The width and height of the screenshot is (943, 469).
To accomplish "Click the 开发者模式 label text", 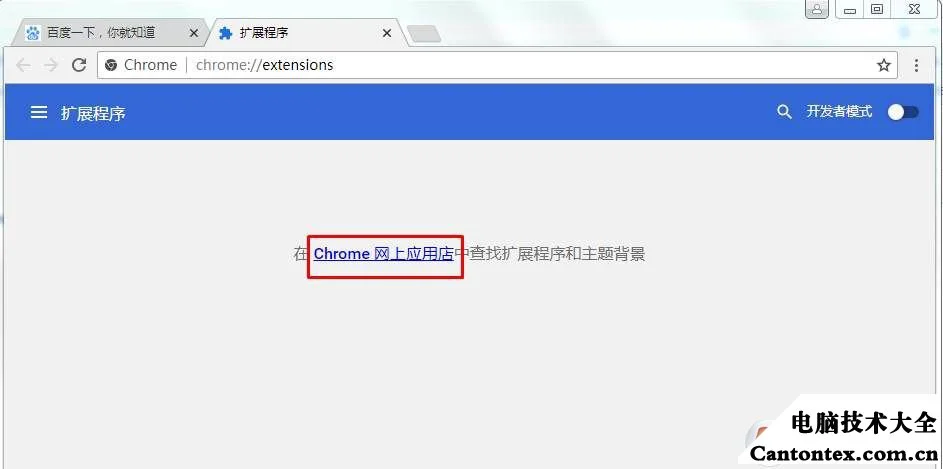I will [839, 111].
